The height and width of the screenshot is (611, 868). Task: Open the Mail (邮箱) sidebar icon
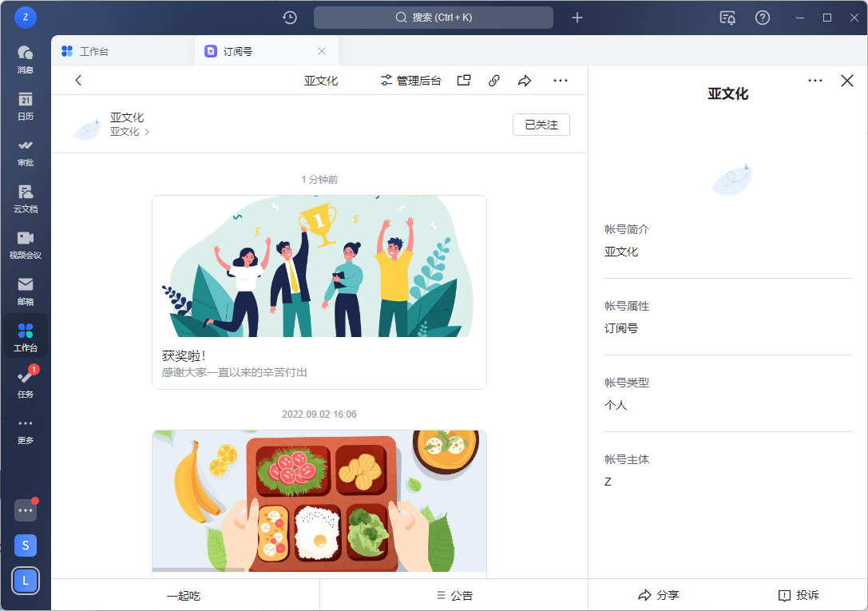(x=26, y=290)
